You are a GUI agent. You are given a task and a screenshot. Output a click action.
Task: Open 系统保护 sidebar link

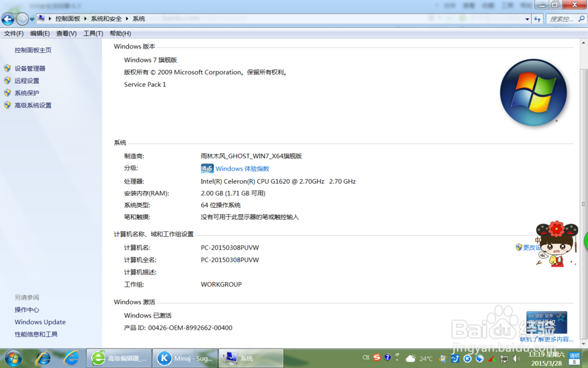pyautogui.click(x=26, y=93)
